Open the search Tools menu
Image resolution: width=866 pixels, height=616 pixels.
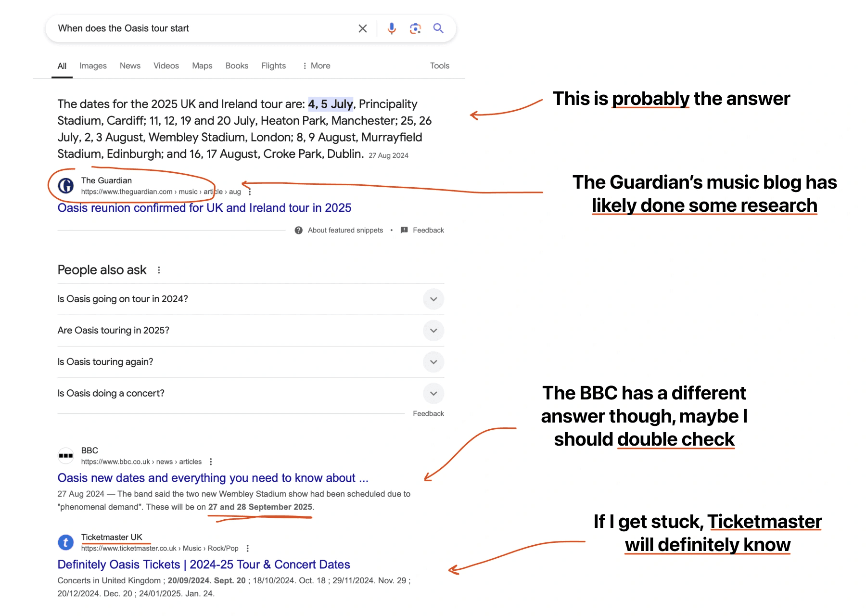pos(440,66)
